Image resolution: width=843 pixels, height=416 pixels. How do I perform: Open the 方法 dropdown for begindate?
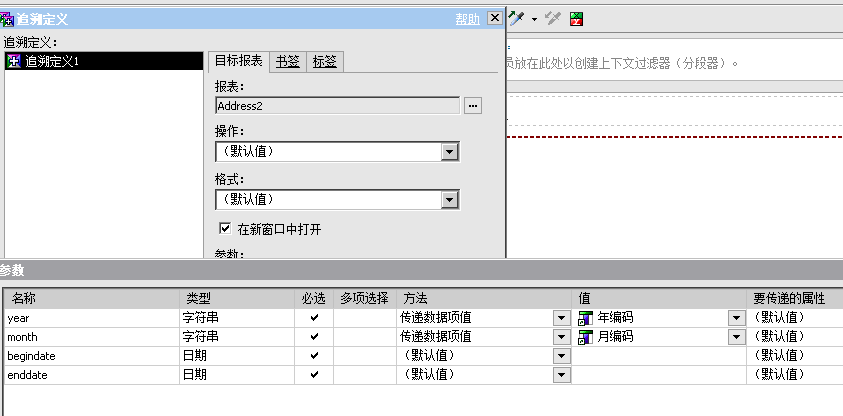pos(561,356)
